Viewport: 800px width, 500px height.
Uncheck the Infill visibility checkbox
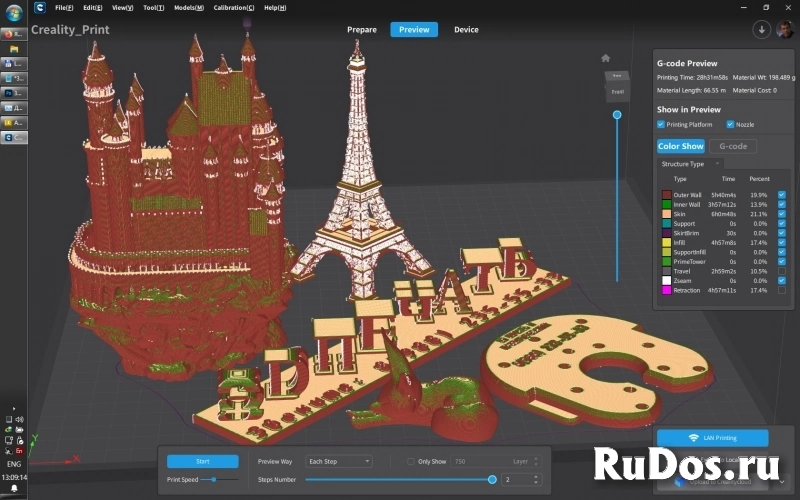click(x=782, y=243)
